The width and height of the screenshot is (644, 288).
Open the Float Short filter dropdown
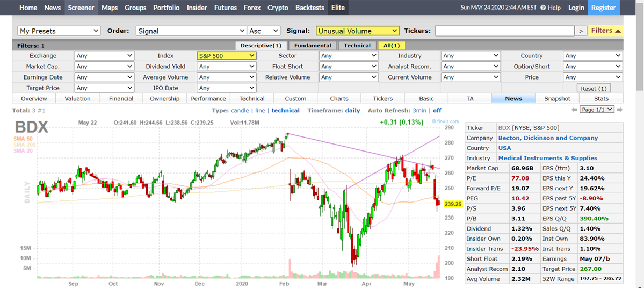click(x=349, y=66)
